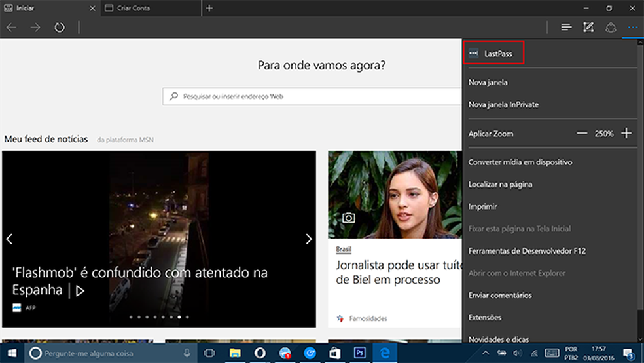
Task: Open the Hub icon with three lines
Action: point(566,27)
